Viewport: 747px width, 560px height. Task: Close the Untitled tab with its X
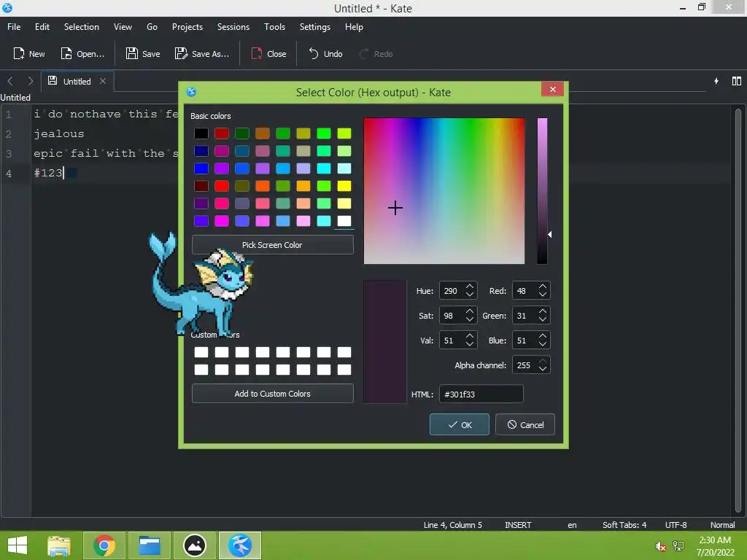pos(102,81)
